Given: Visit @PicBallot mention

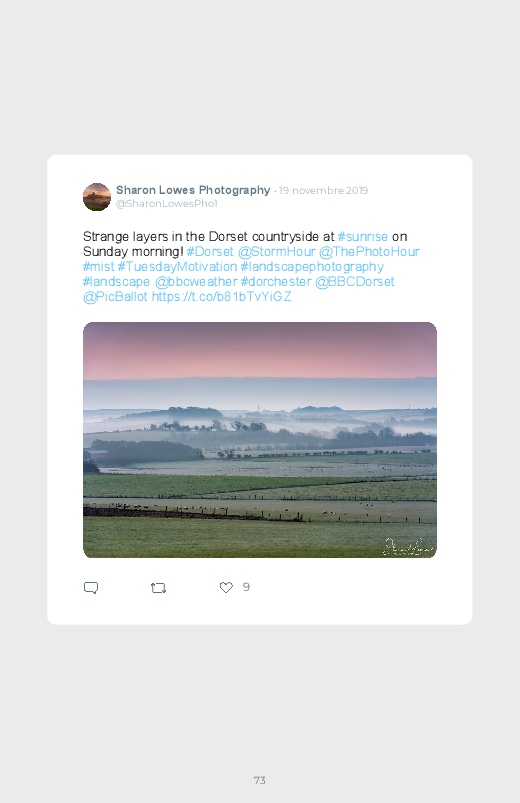Looking at the screenshot, I should [115, 297].
